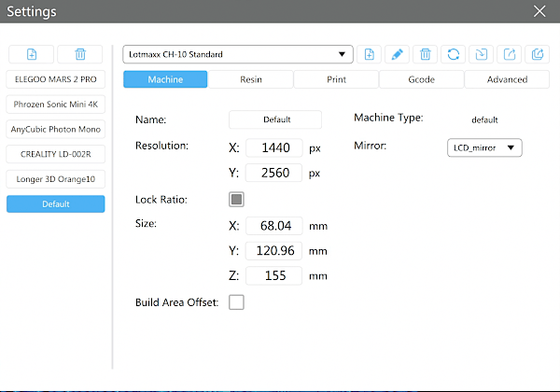Open the Print tab
560x392 pixels.
coord(336,79)
